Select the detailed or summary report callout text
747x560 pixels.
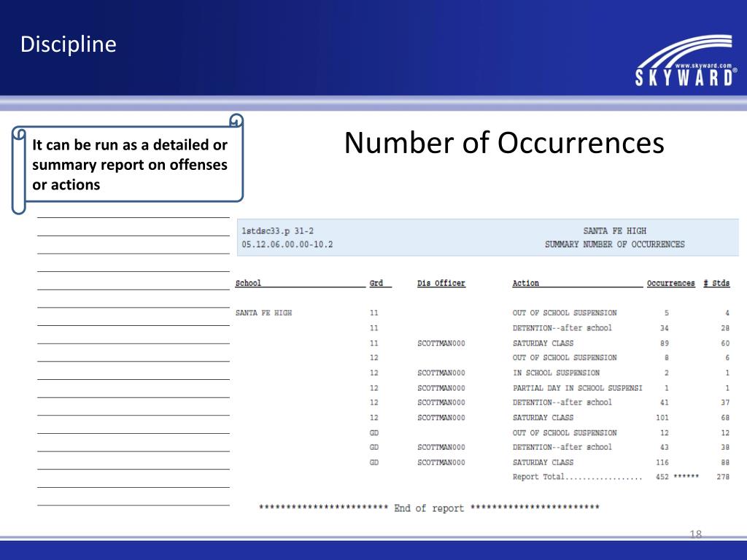130,165
